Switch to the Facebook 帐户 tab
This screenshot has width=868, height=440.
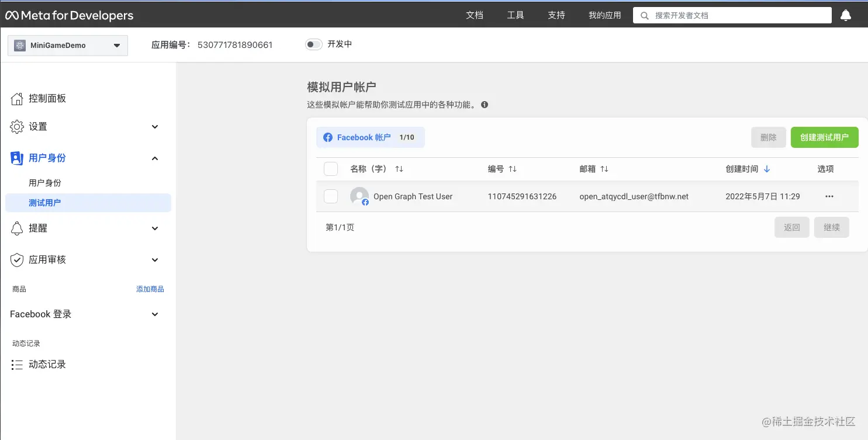(x=370, y=137)
